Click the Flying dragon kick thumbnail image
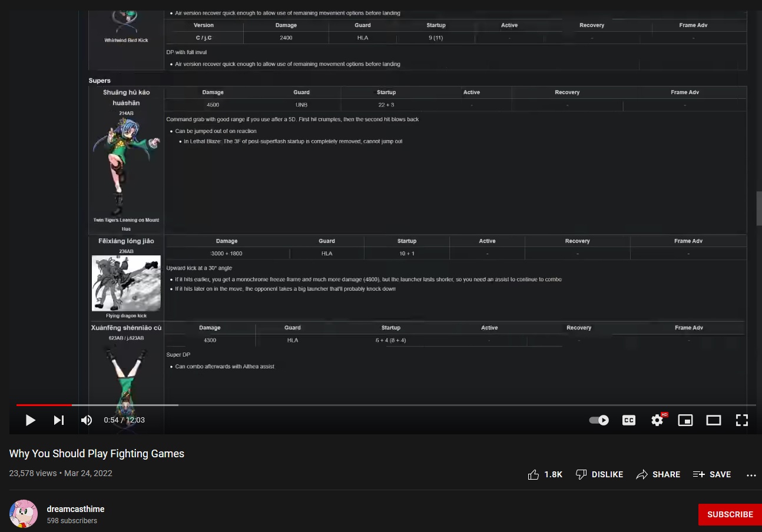The height and width of the screenshot is (532, 762). [x=126, y=283]
